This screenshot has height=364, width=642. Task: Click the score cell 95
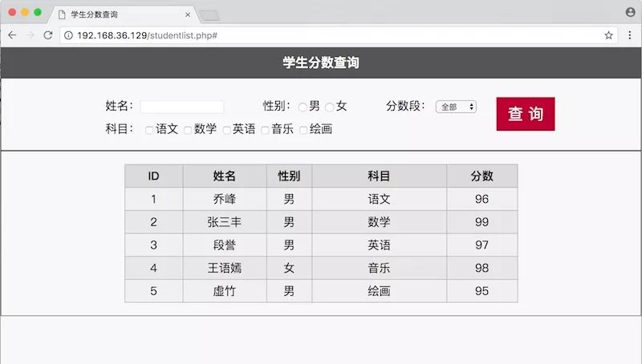point(482,291)
